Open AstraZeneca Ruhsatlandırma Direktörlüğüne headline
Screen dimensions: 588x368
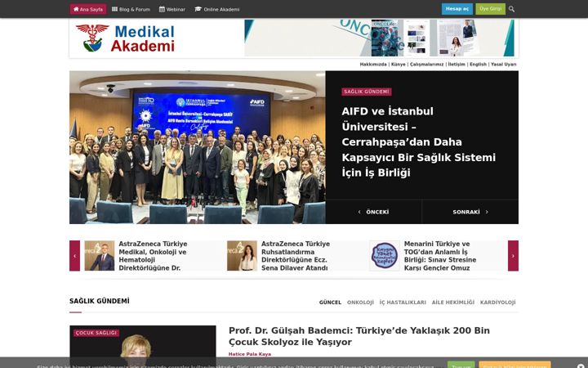pos(296,256)
